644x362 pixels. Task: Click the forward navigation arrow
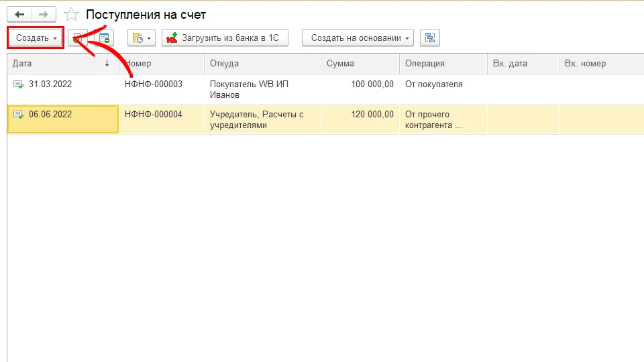[43, 14]
